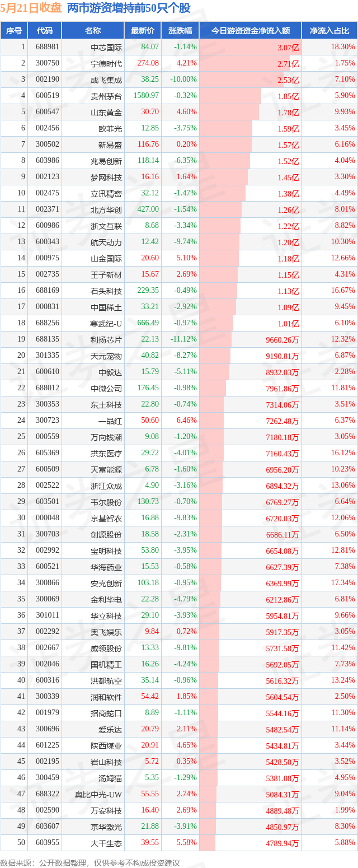Click 北方华创 price 427.00

(x=148, y=209)
